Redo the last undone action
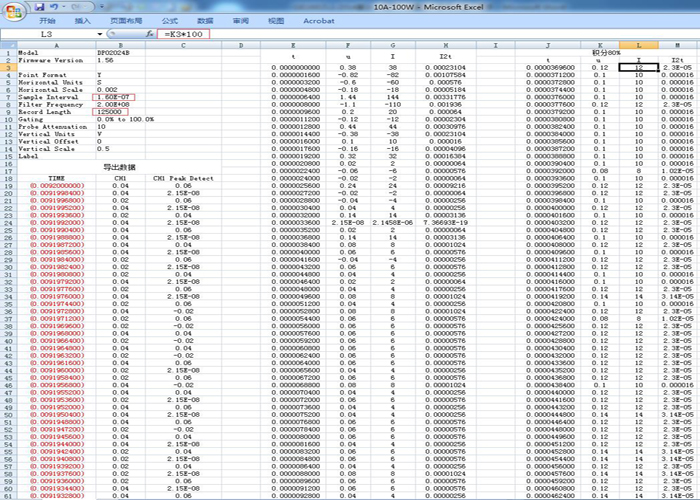The height and width of the screenshot is (500, 700). click(75, 7)
